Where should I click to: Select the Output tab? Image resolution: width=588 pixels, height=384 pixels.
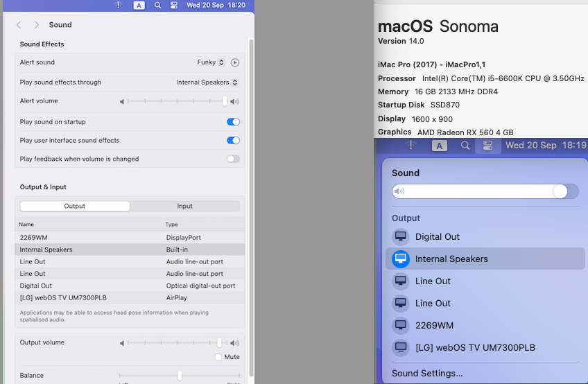(75, 206)
